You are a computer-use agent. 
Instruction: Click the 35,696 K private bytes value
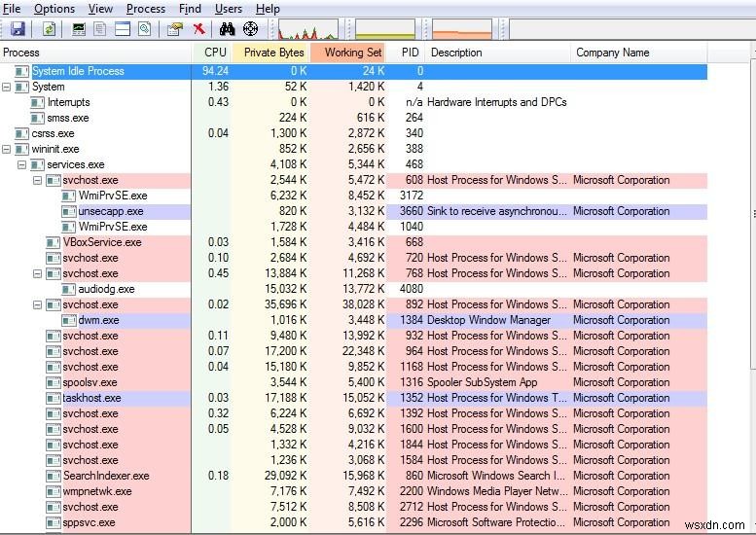(285, 304)
